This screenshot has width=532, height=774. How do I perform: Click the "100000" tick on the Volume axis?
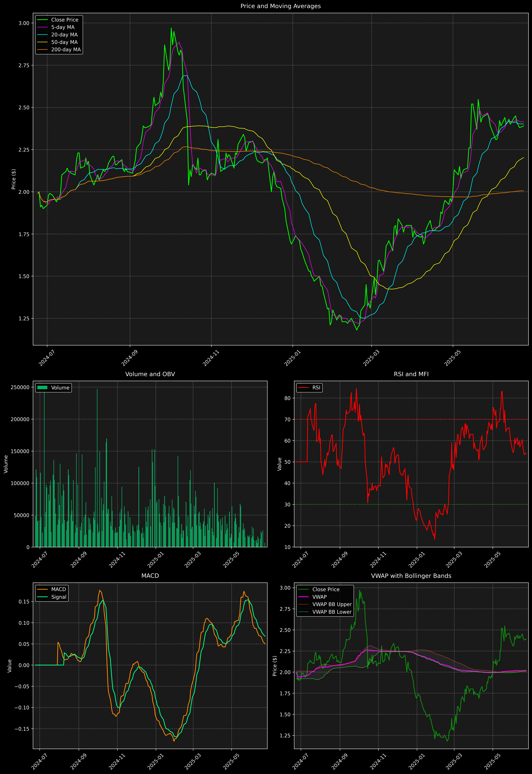click(20, 483)
